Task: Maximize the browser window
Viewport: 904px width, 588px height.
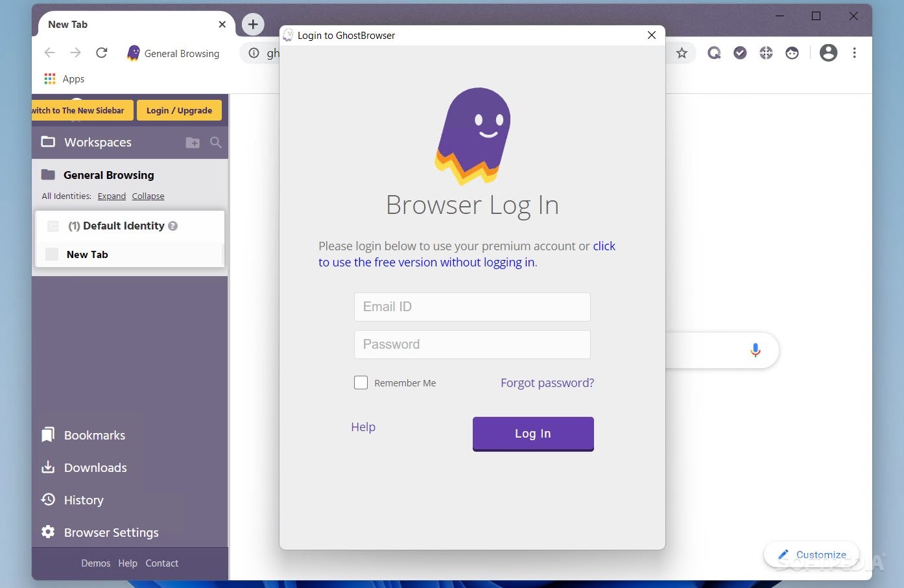Action: (x=816, y=16)
